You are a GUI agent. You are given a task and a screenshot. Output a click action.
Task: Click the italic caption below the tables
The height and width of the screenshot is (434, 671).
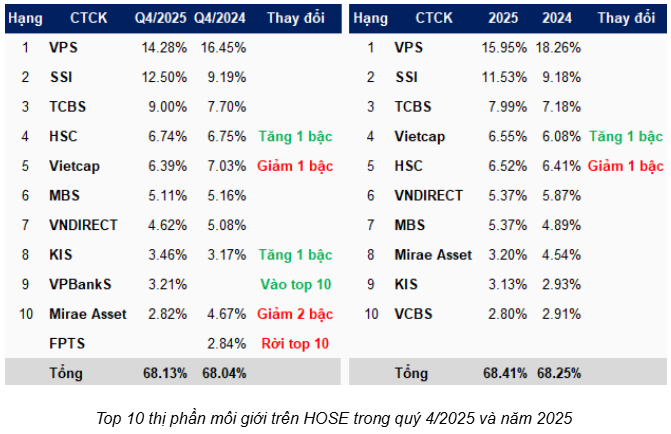tap(336, 417)
